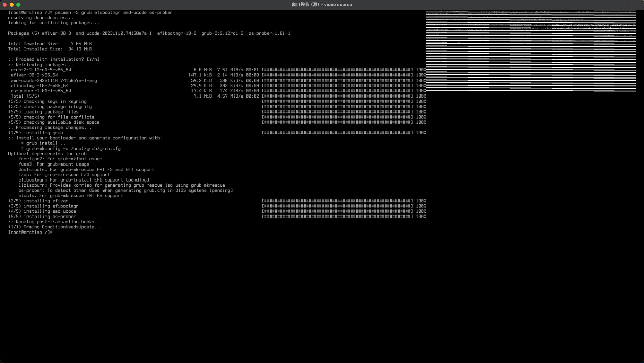Click '(2/5) installing efivar' line
This screenshot has height=363, width=644.
click(38, 201)
